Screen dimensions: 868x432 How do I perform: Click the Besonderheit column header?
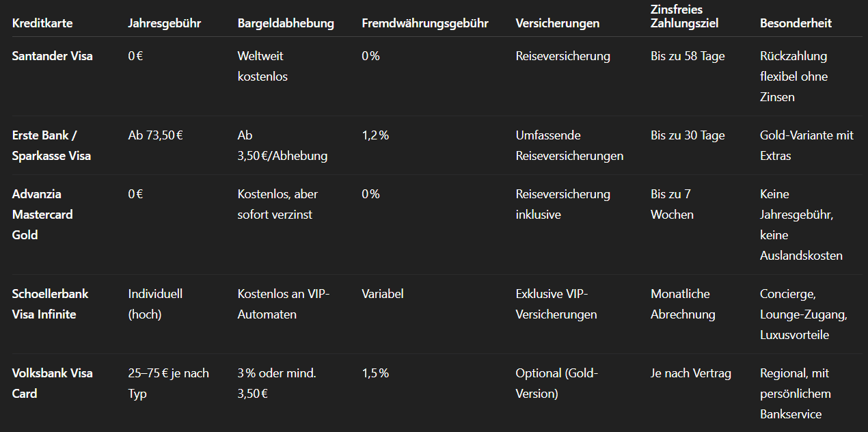(796, 23)
